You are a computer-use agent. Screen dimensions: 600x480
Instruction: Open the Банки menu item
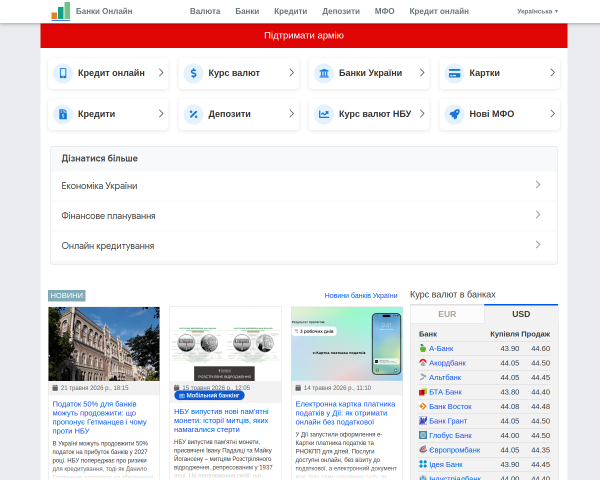click(x=247, y=11)
